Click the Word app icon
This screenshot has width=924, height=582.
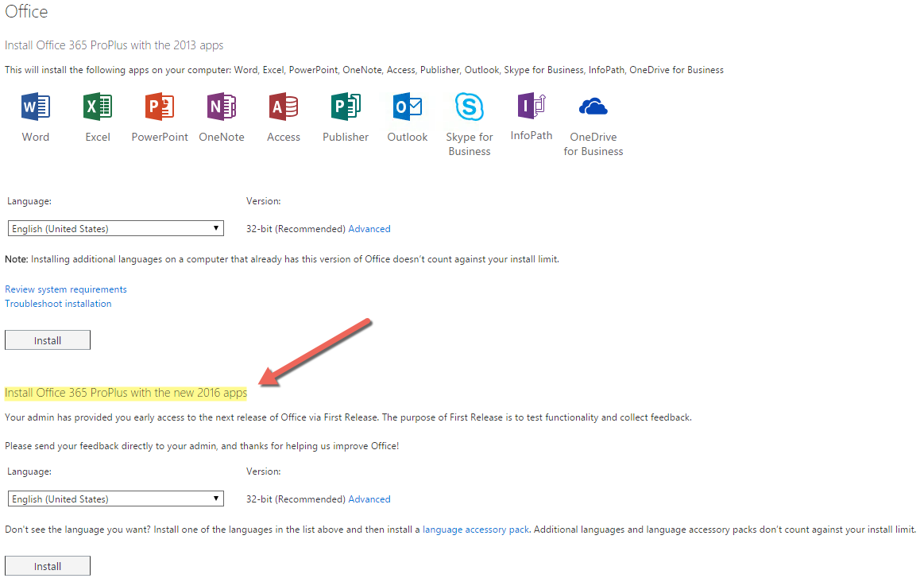(x=36, y=107)
